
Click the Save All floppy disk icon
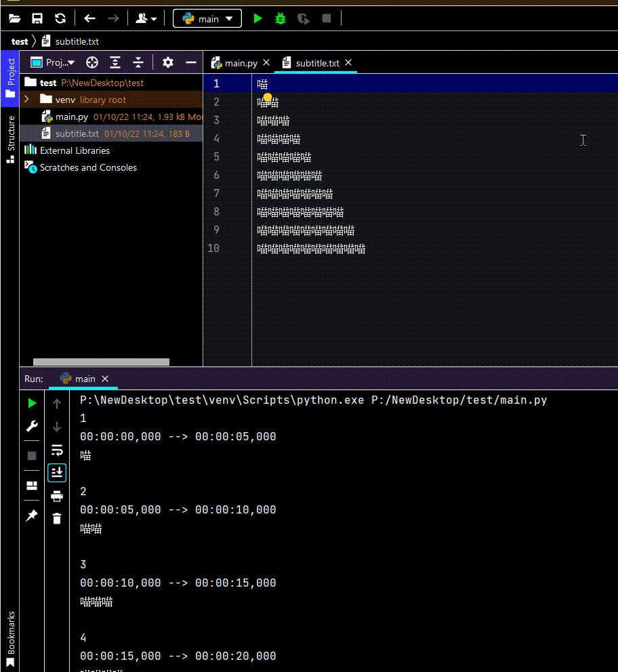[37, 19]
